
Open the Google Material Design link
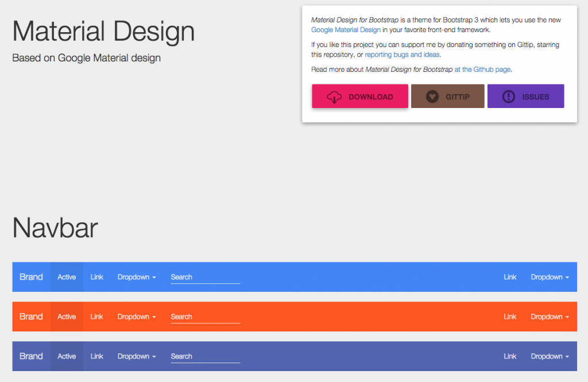pos(346,30)
